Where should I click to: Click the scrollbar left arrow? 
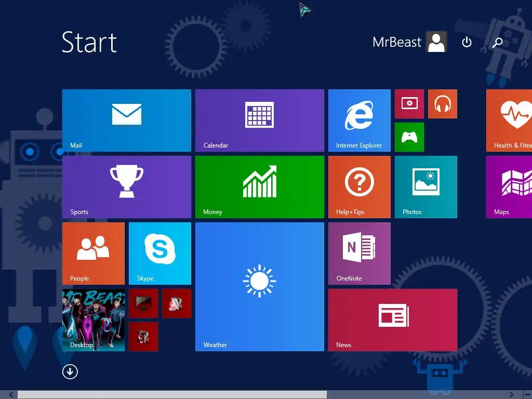(11, 395)
